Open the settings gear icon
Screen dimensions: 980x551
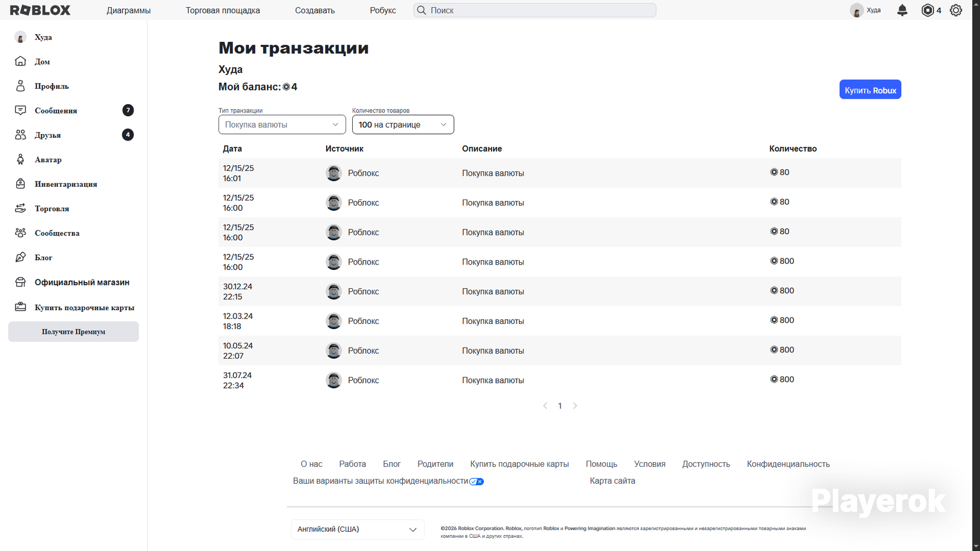point(956,10)
